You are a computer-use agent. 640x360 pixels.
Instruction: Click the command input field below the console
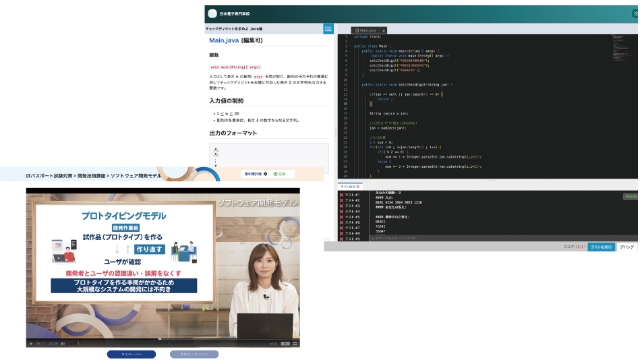[502, 238]
